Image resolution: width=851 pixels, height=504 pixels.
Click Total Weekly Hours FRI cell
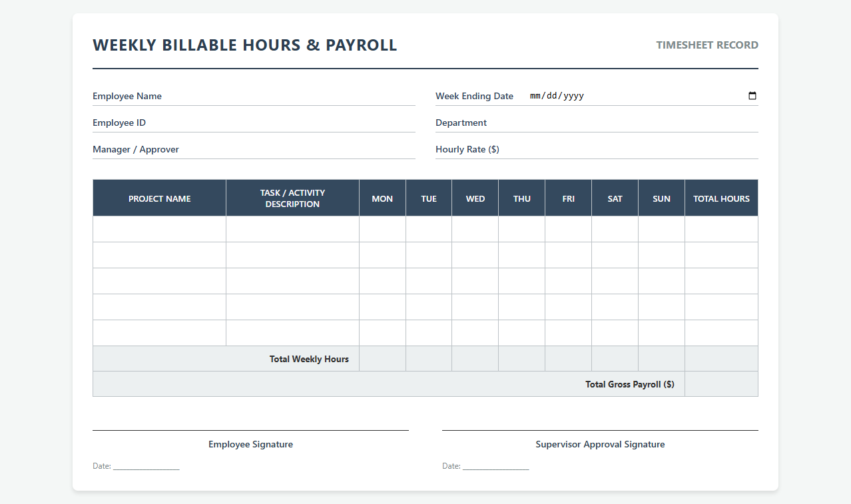569,359
